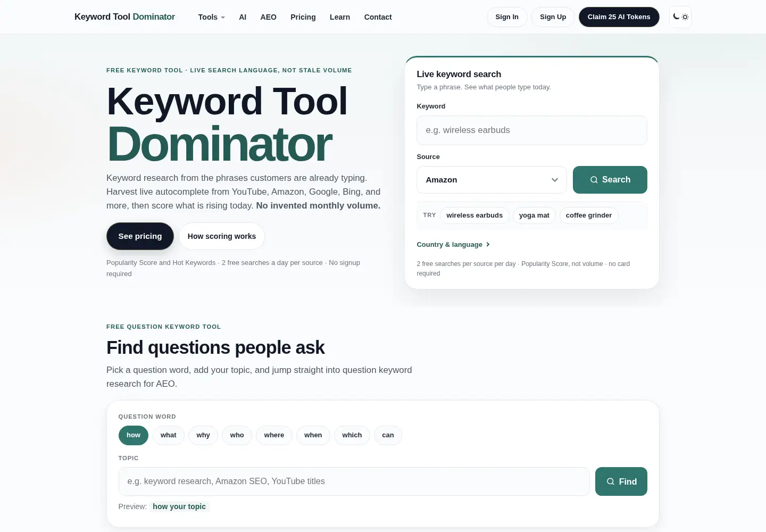
Task: Click the Find questions button
Action: point(621,481)
